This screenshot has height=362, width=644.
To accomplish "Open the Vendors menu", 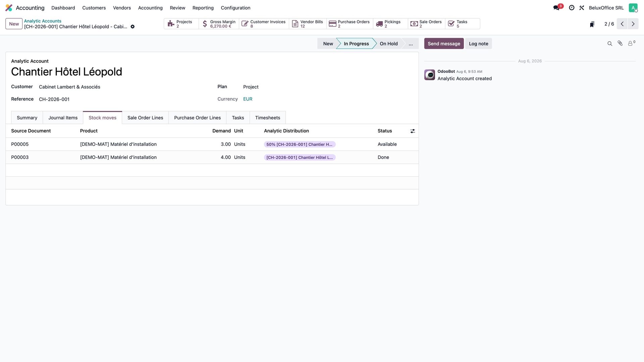I will pos(122,8).
